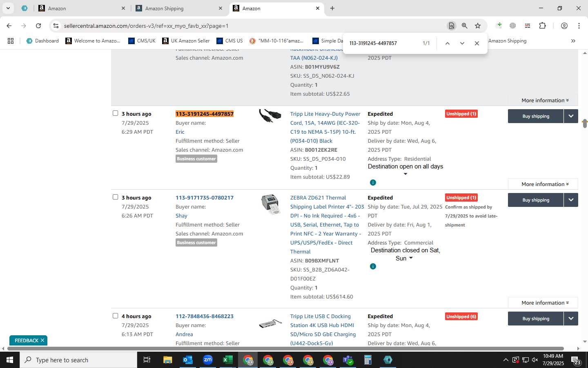
Task: Select checkbox for order 112-7848436-8468223
Action: point(115,316)
